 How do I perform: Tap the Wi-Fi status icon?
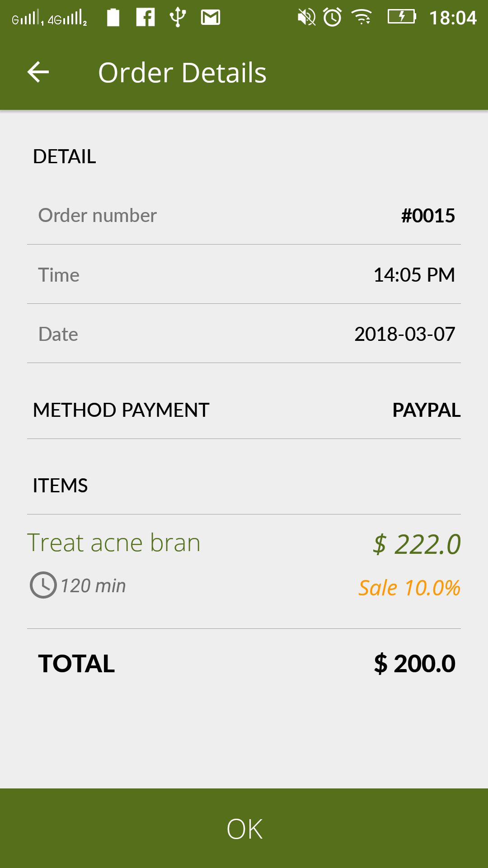(362, 18)
